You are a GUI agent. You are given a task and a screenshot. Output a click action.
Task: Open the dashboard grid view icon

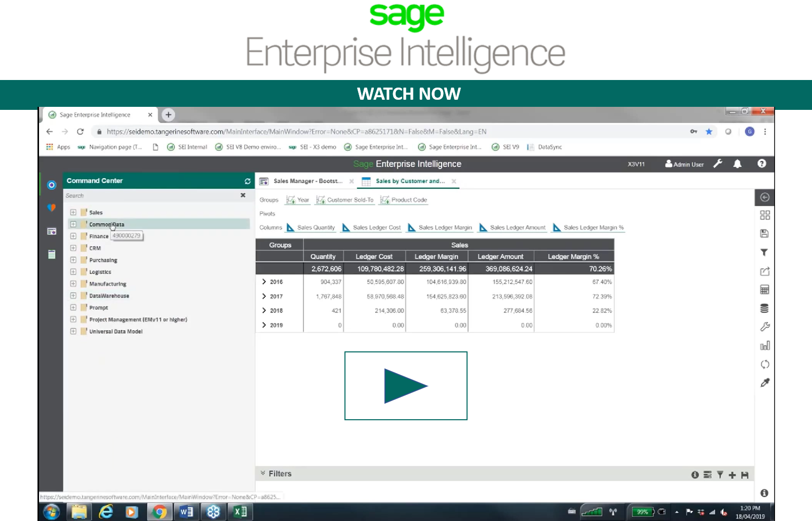pos(765,215)
